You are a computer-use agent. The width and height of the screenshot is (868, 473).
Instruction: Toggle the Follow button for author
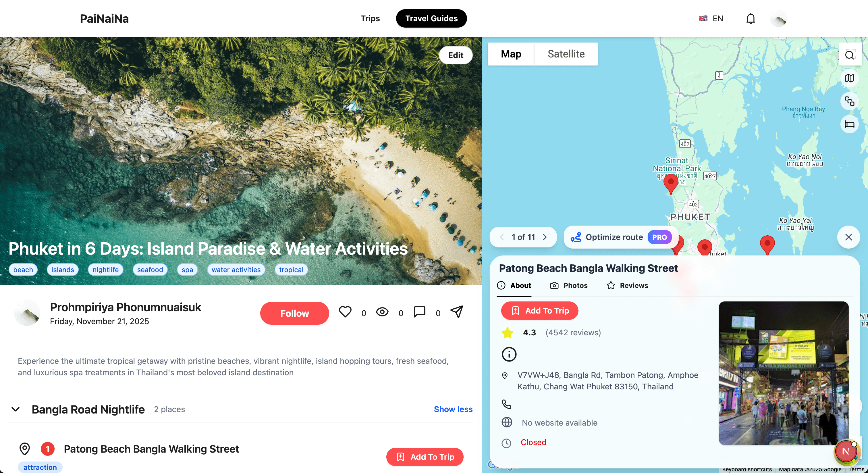[294, 313]
